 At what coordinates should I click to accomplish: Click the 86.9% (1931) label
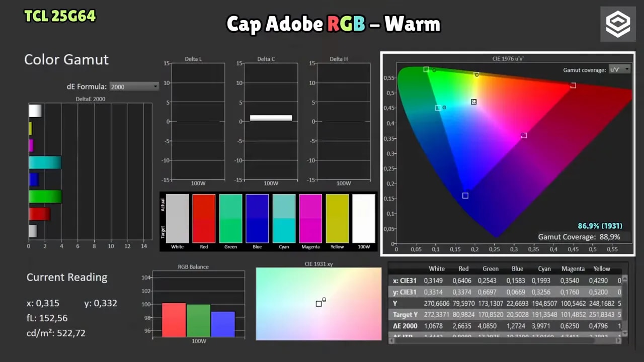[600, 226]
